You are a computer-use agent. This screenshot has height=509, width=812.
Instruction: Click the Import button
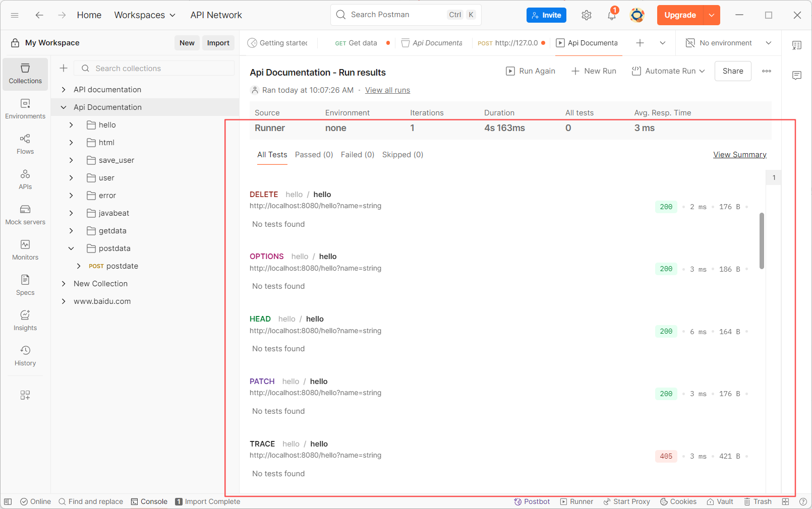click(218, 43)
